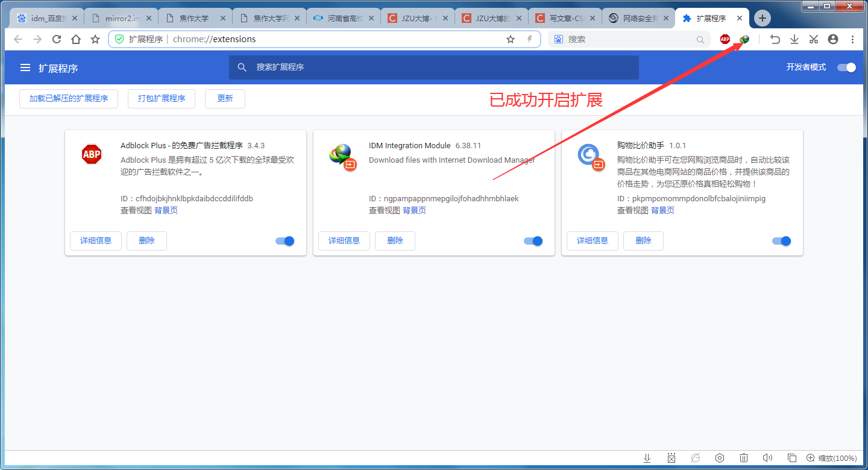
Task: Click the ABP icon in the toolbar
Action: point(725,39)
